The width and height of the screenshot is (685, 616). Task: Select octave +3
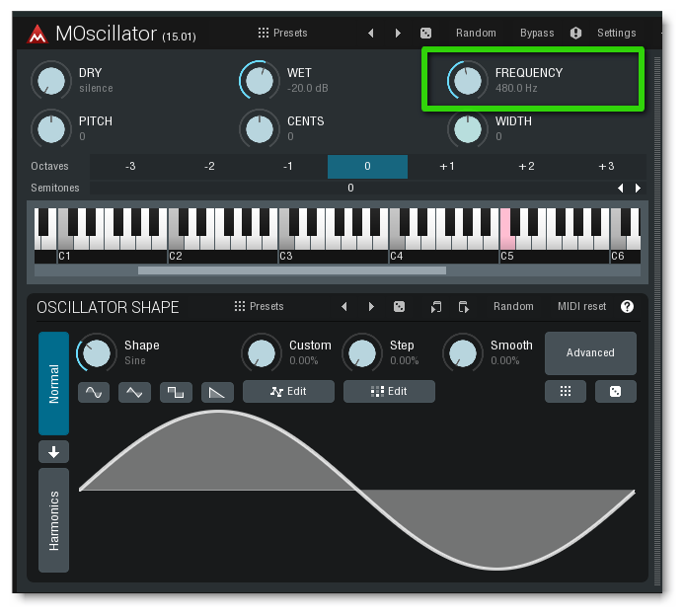tap(606, 167)
